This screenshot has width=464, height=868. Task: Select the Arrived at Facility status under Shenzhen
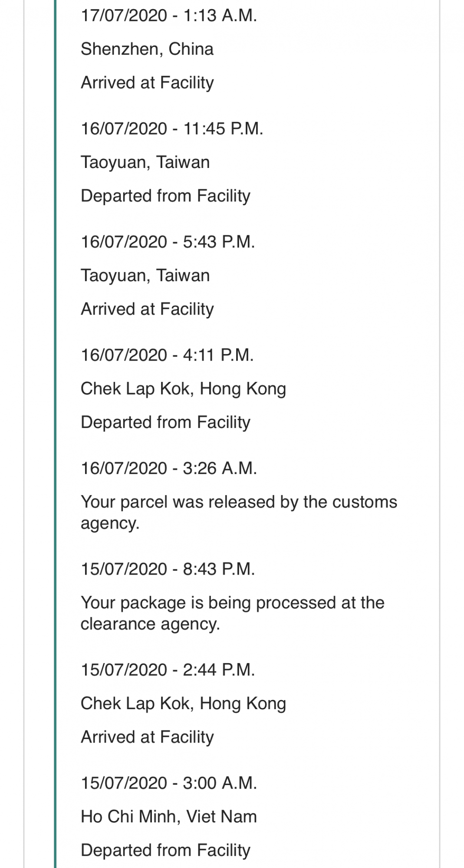pos(147,82)
